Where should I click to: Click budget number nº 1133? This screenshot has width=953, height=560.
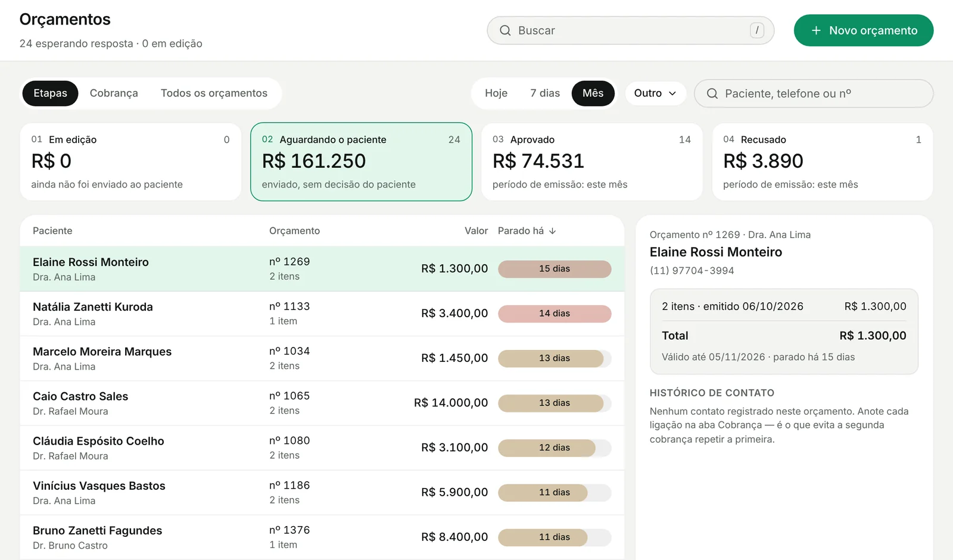coord(289,306)
